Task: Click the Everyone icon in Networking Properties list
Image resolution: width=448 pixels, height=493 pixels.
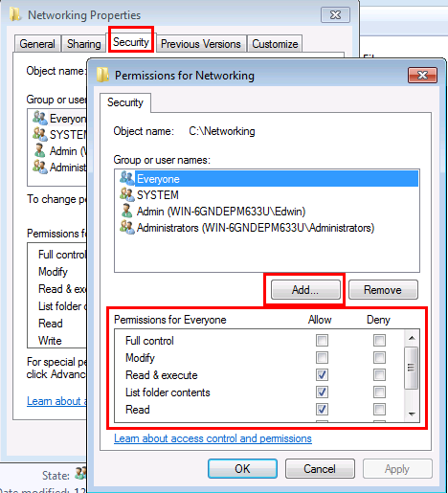Action: [x=40, y=118]
